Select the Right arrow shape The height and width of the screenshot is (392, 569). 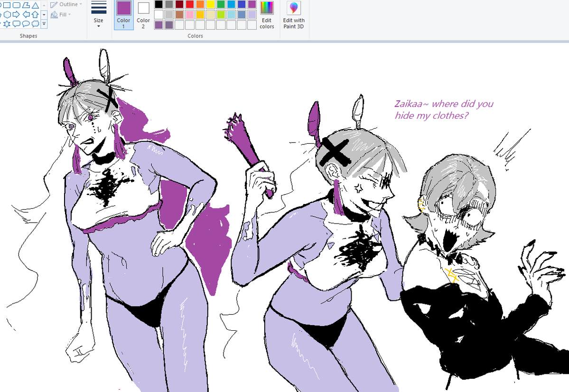16,15
